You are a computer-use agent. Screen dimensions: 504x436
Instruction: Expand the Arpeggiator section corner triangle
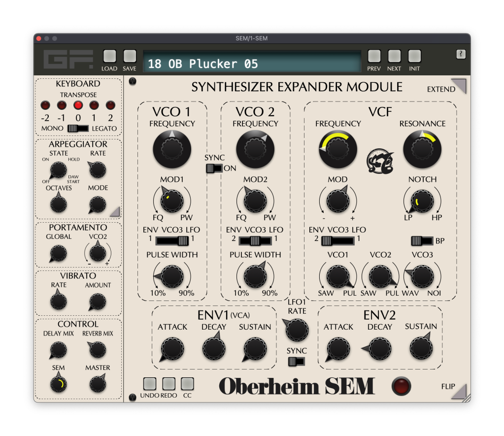[115, 212]
